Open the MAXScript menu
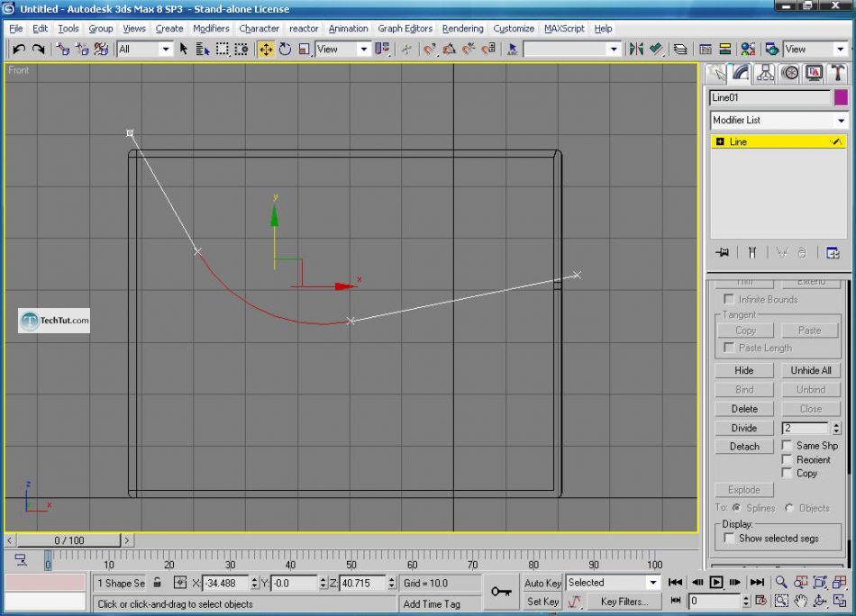The height and width of the screenshot is (616, 856). (x=564, y=29)
